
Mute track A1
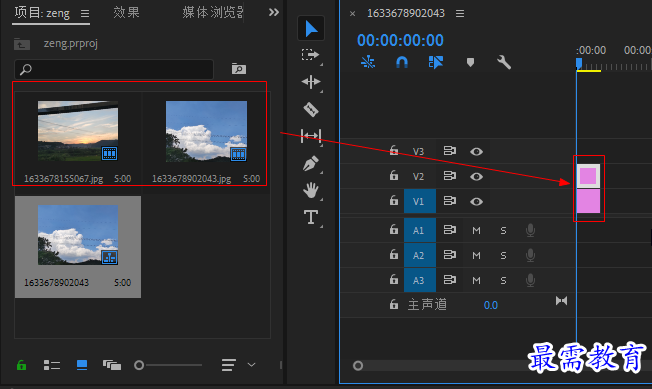477,230
